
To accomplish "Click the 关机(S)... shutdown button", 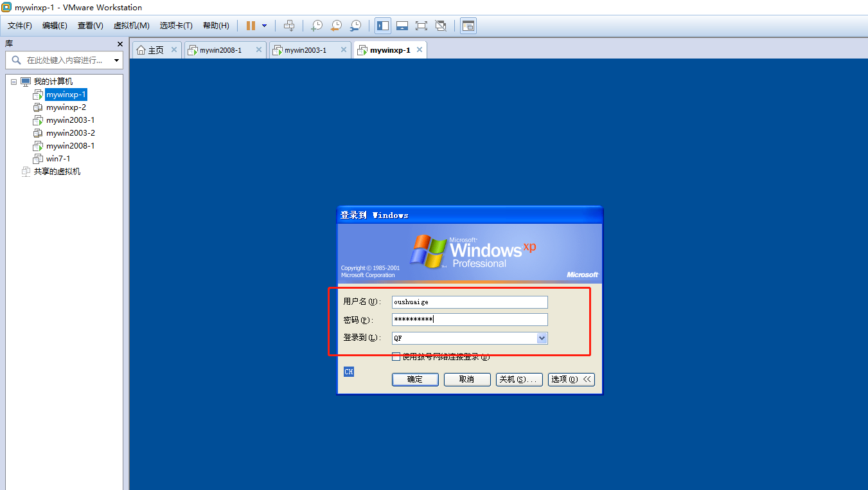I will point(519,379).
